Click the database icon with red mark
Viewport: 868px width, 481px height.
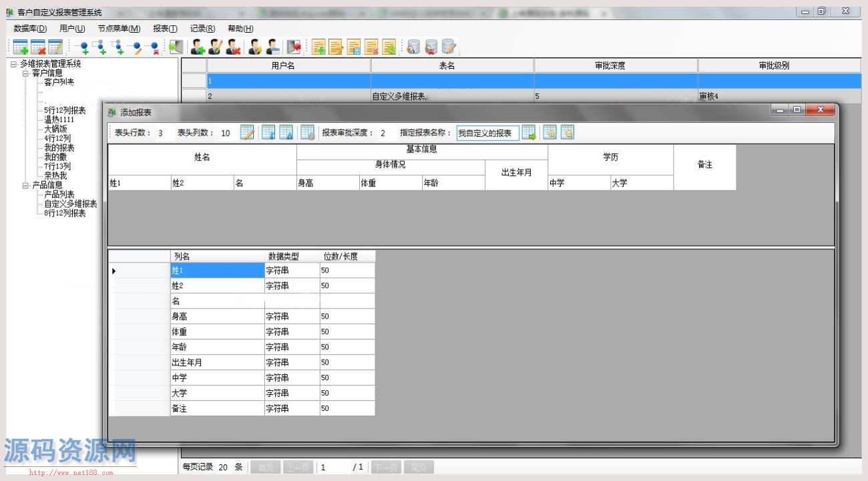pyautogui.click(x=431, y=47)
